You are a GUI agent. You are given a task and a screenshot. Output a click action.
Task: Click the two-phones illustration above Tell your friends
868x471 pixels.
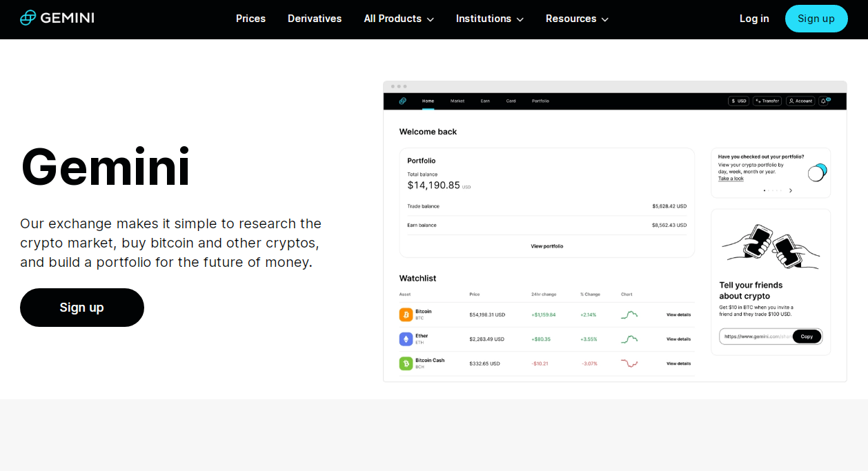[x=771, y=246]
